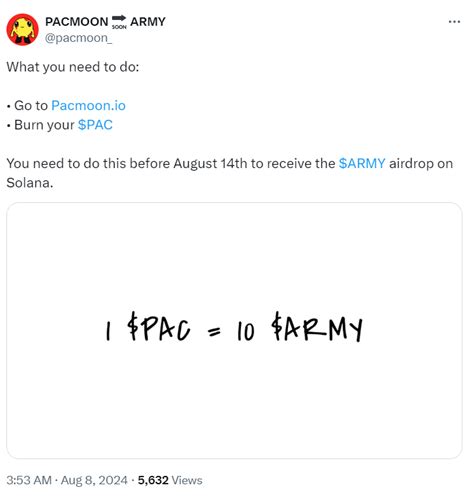Click the 'What you need to do:' line
Image resolution: width=474 pixels, height=501 pixels.
[73, 67]
